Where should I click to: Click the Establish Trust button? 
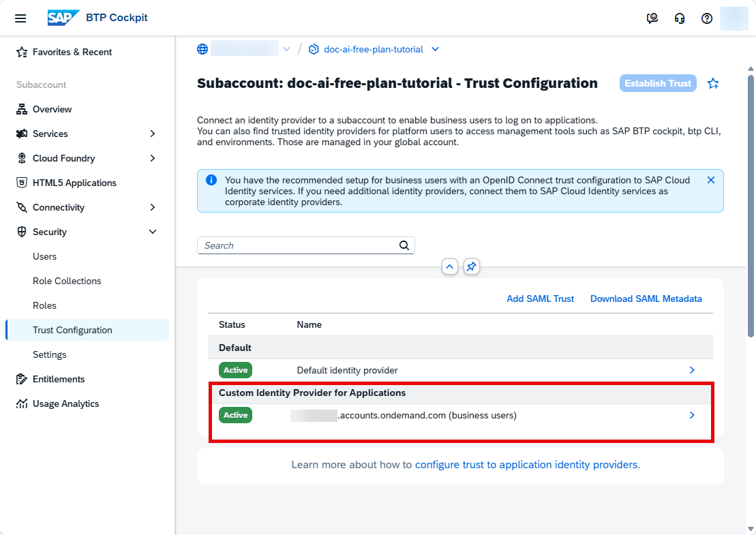658,83
